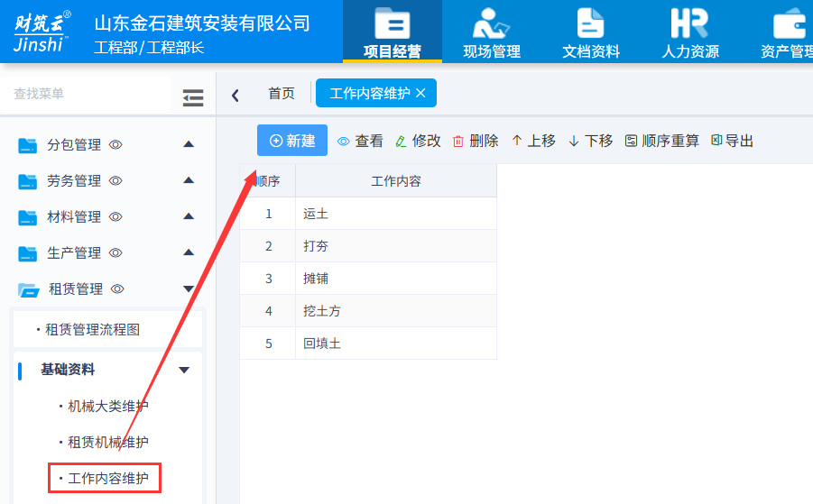Open the 资产管理 module

[x=786, y=32]
